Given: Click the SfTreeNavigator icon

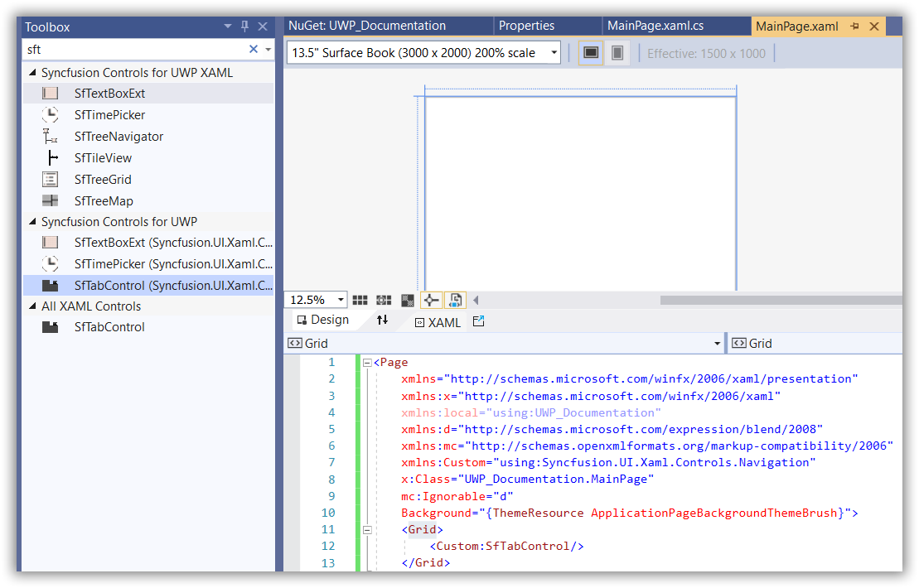Looking at the screenshot, I should pyautogui.click(x=51, y=137).
